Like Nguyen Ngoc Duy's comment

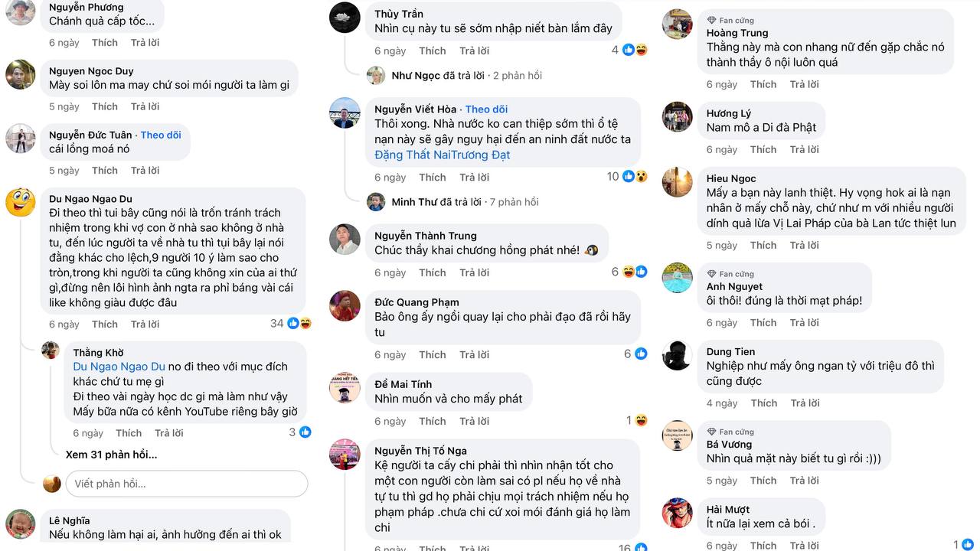[x=105, y=106]
